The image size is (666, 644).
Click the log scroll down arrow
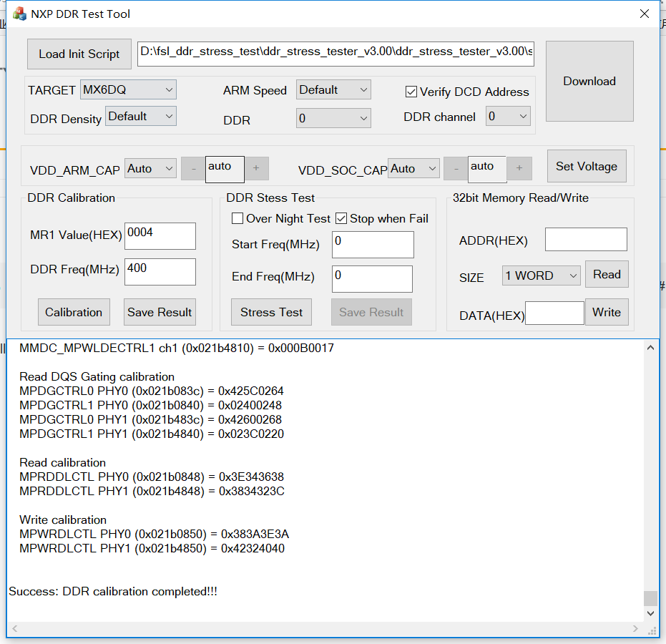click(650, 613)
